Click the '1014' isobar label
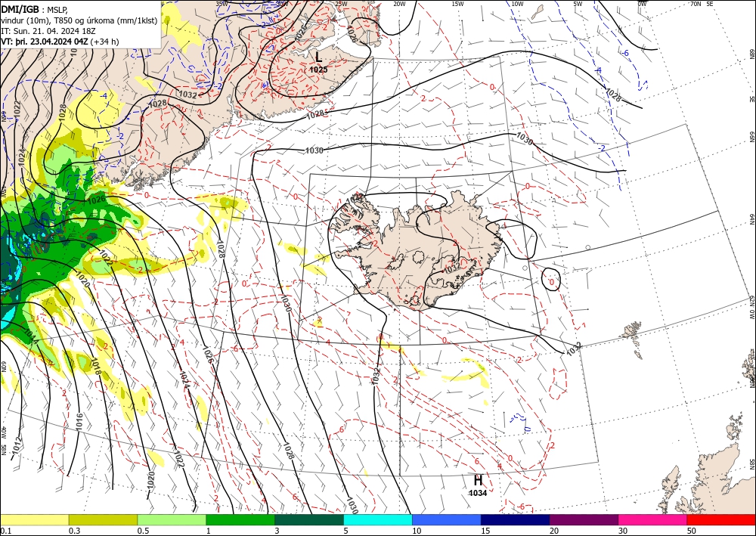The height and width of the screenshot is (536, 756). pos(30,336)
